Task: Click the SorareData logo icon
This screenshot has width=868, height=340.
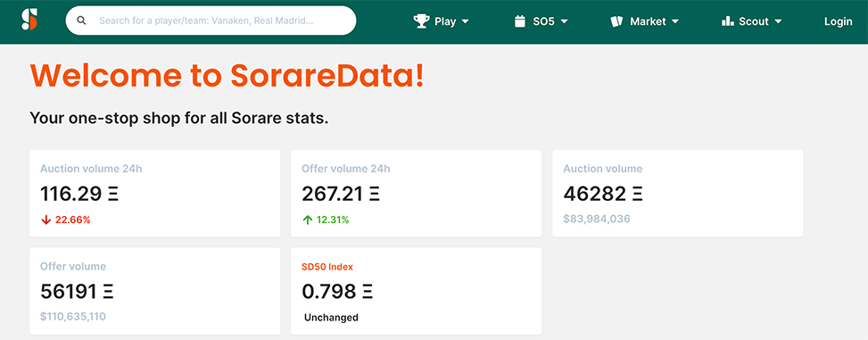Action: [x=29, y=21]
